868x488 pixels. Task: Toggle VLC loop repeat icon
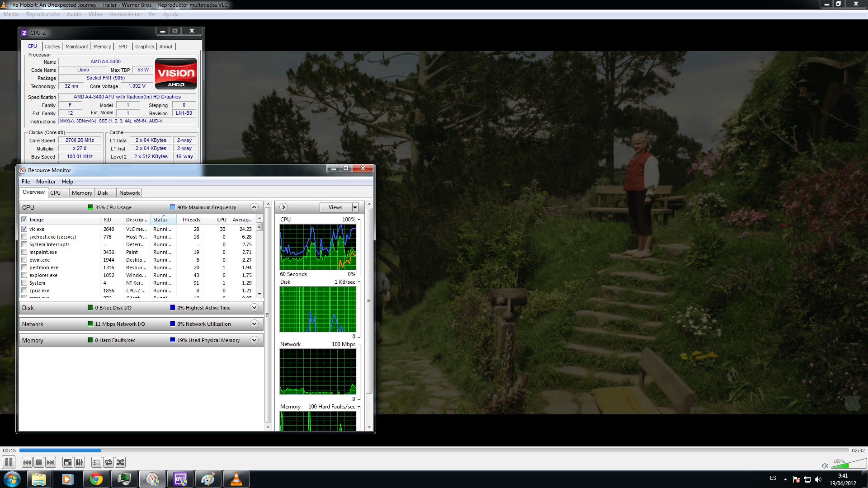tap(108, 462)
